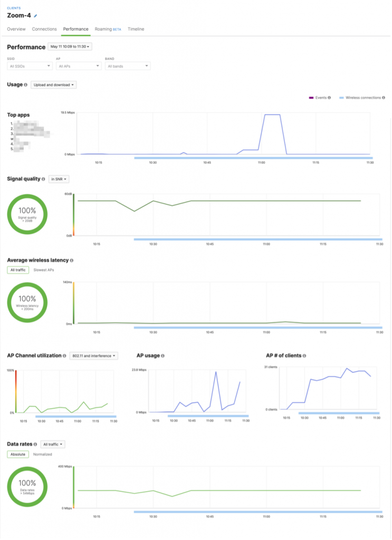Click the info icon next to Data rates
392x540 pixels.
pos(36,445)
